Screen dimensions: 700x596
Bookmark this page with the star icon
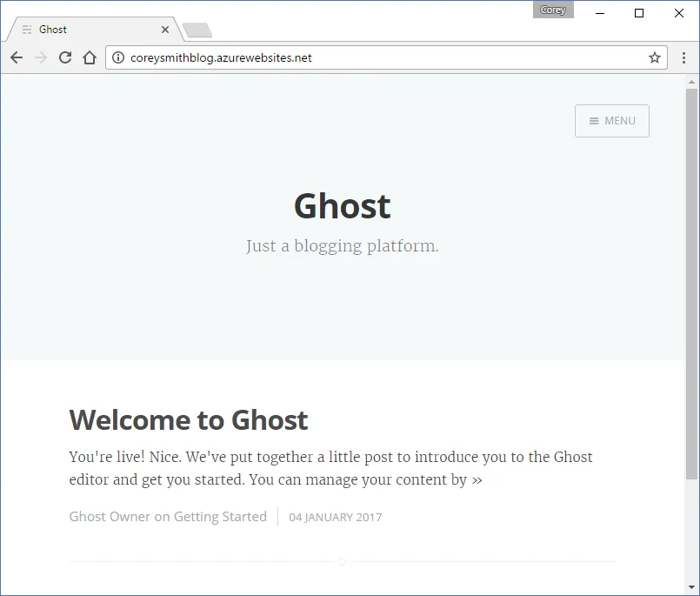pyautogui.click(x=655, y=57)
